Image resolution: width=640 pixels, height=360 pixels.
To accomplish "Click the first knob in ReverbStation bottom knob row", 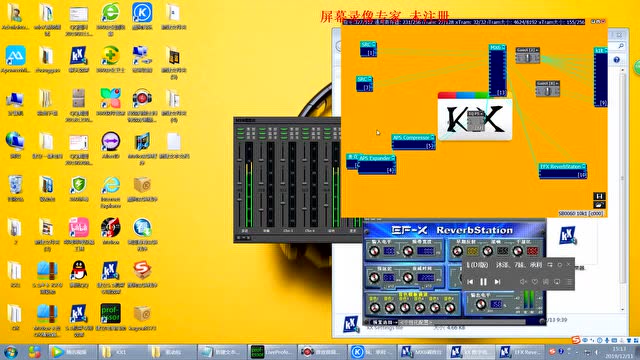I will (x=375, y=308).
